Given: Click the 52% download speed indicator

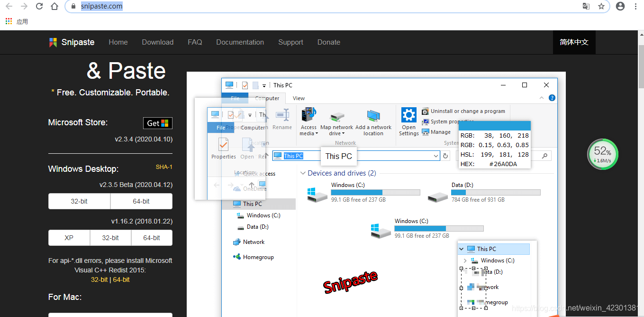Looking at the screenshot, I should tap(603, 154).
